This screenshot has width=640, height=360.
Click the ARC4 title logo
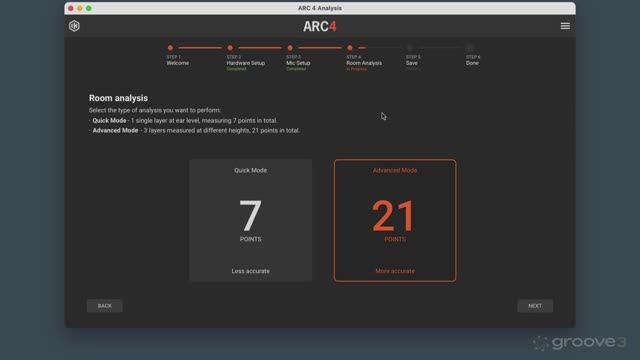(x=320, y=27)
